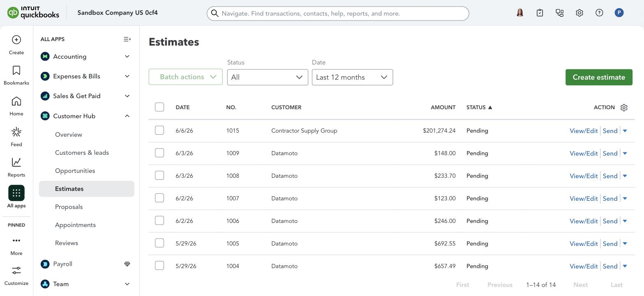Open the assistant avatar in the header
This screenshot has height=296, width=644.
520,13
